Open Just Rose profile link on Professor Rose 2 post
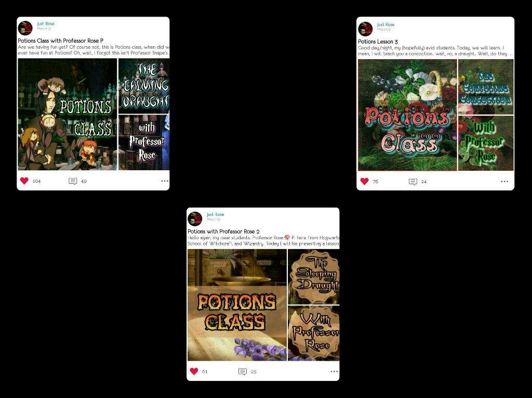Screen dimensions: 532x398 (216, 214)
